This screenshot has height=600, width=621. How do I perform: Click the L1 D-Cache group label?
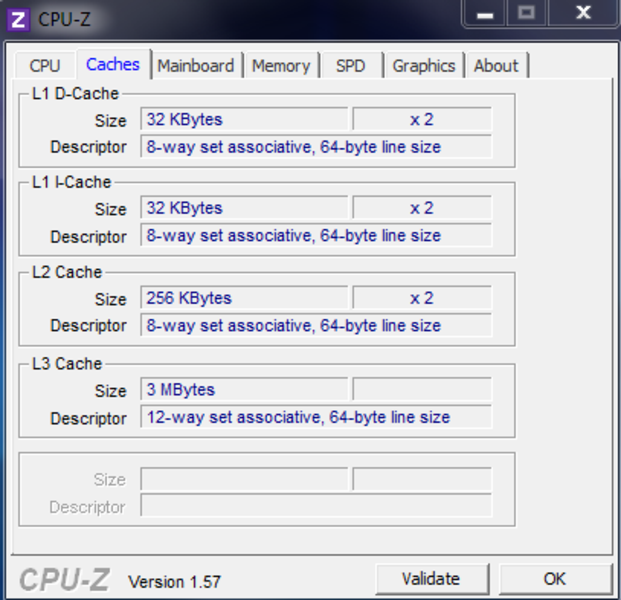(75, 93)
